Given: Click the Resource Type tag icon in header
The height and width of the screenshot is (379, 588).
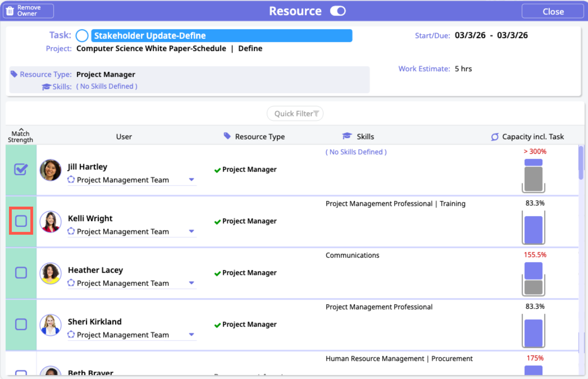Looking at the screenshot, I should 227,136.
